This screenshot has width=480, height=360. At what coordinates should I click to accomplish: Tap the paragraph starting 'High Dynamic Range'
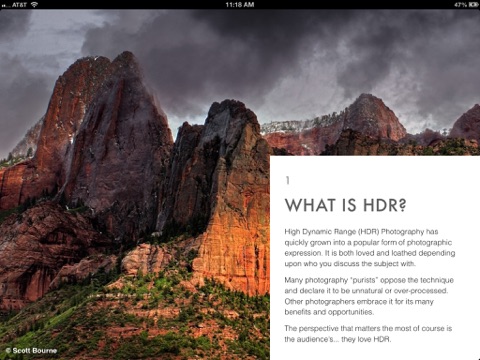[x=370, y=248]
